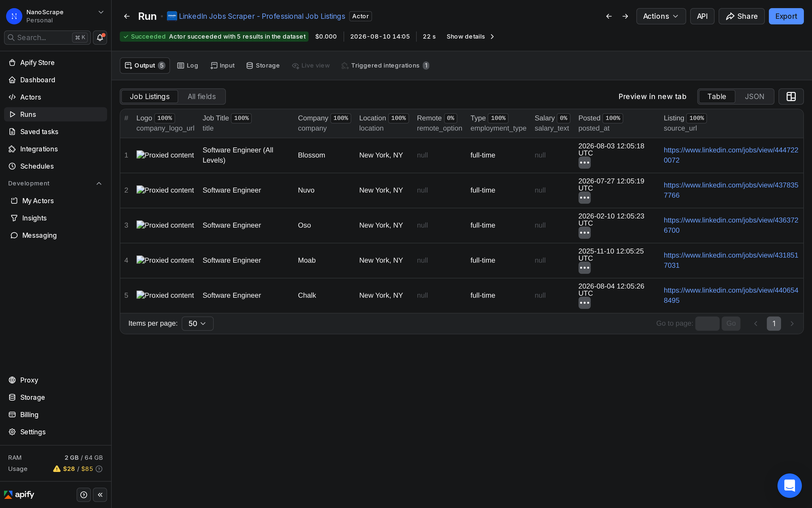This screenshot has width=812, height=508.
Task: Open Schedules in sidebar
Action: (x=55, y=166)
